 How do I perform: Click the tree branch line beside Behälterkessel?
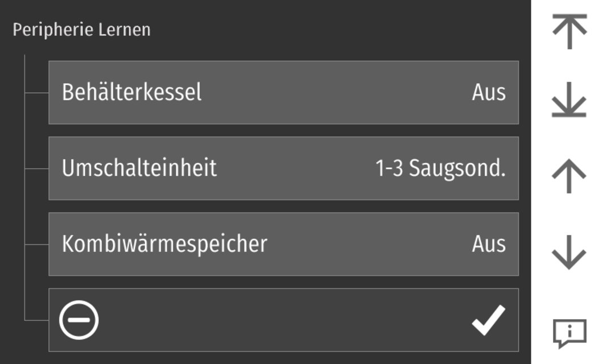click(x=36, y=93)
